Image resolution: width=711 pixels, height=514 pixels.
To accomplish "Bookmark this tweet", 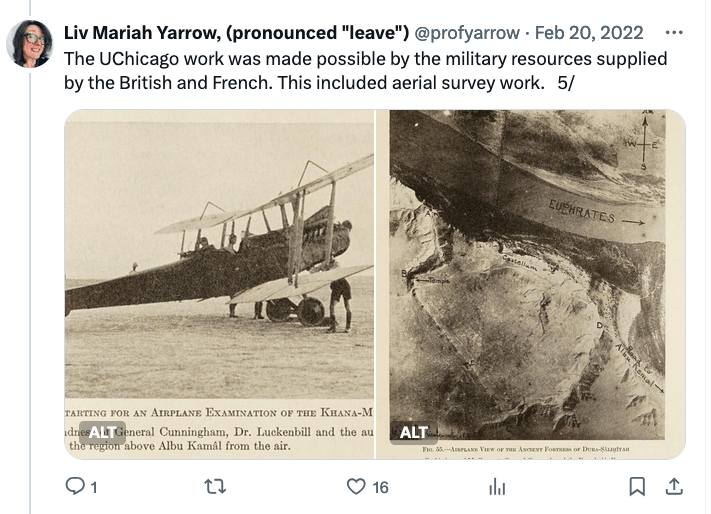I will pos(637,487).
